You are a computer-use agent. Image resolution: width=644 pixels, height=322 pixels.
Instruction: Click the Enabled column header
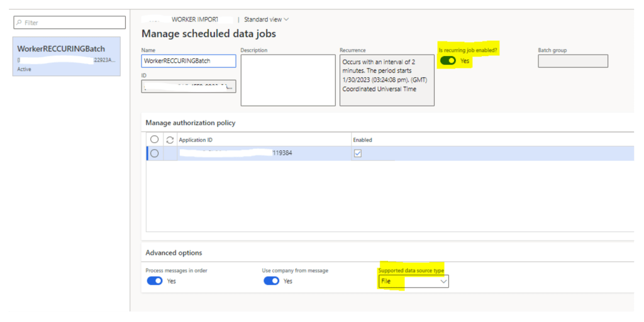pyautogui.click(x=362, y=140)
